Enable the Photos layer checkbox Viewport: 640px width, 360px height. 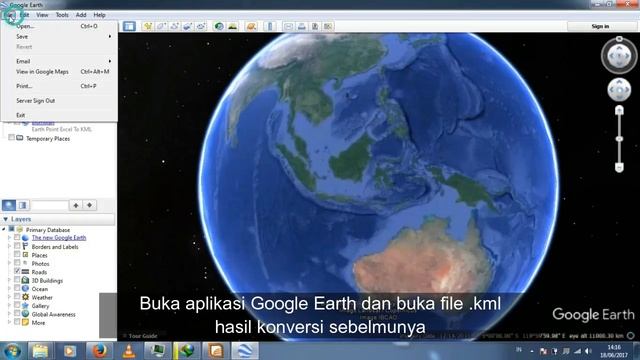tap(17, 263)
